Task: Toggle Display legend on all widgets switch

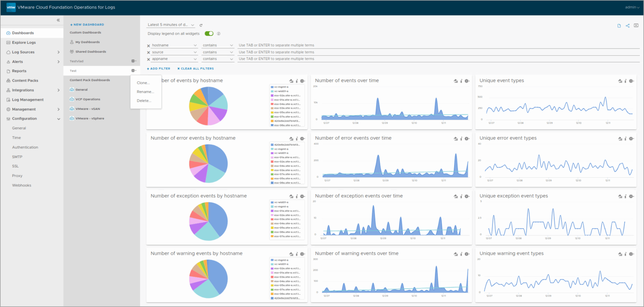Action: point(208,33)
